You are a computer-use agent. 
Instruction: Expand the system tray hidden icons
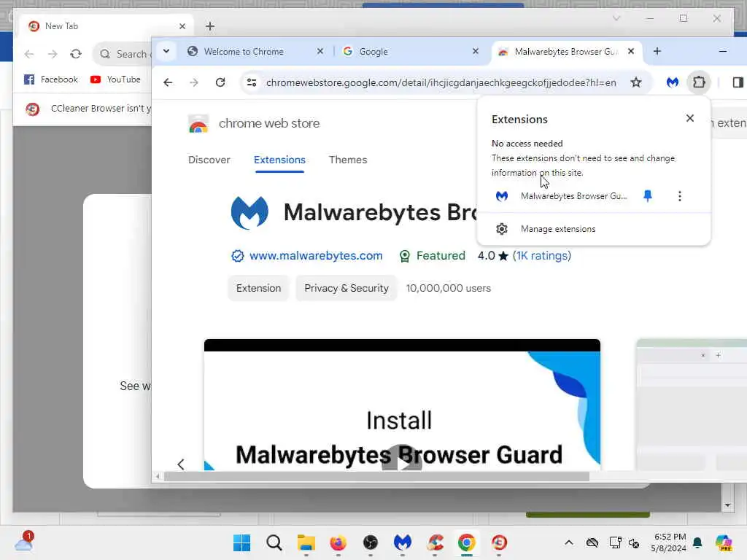click(x=569, y=542)
